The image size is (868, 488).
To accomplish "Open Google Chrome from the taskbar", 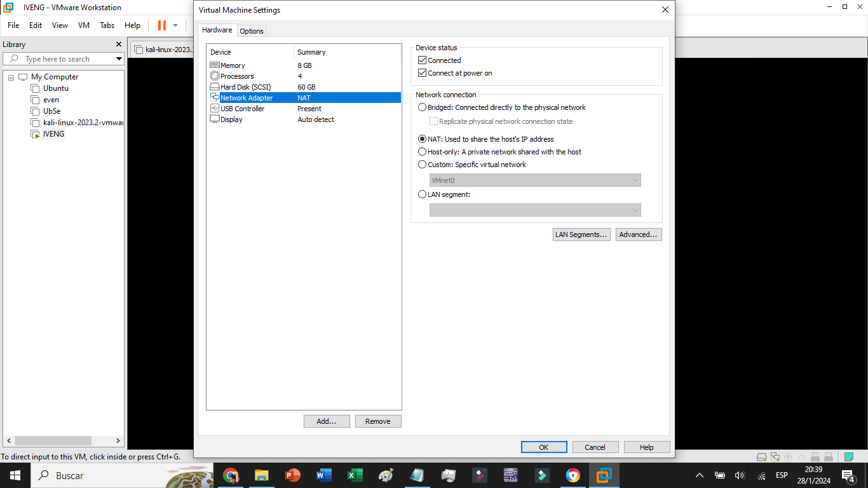I will [x=231, y=475].
